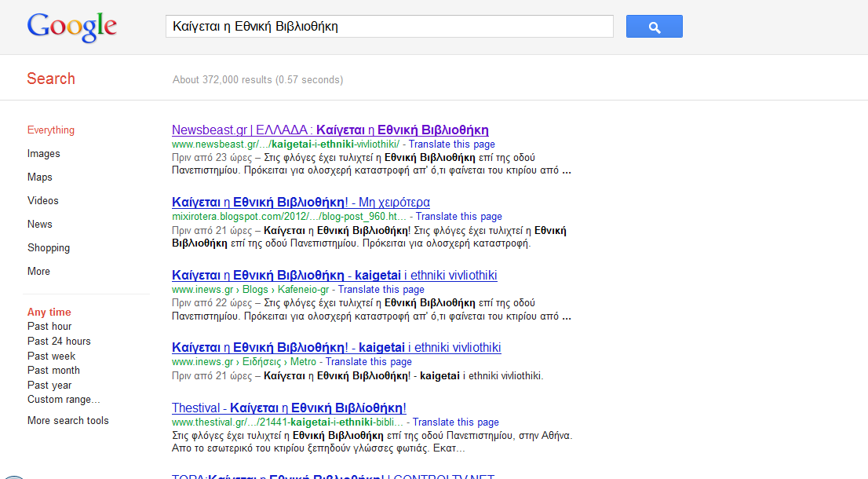Filter results to Past 24 hours
The image size is (868, 479).
(59, 341)
